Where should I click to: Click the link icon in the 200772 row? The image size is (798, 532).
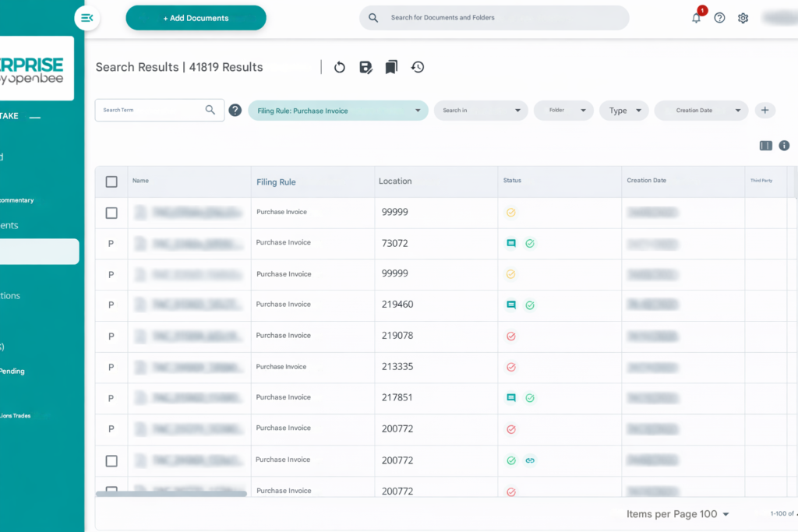(530, 460)
